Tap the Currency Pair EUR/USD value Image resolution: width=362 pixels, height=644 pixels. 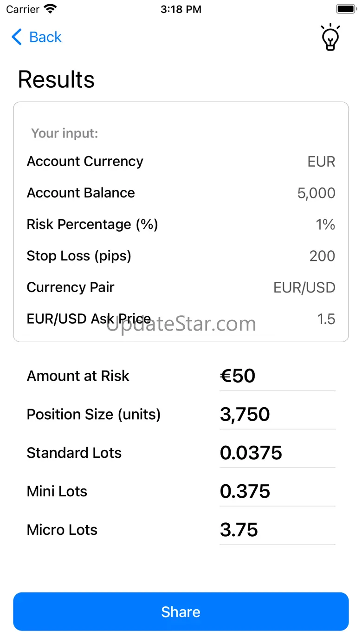click(304, 287)
